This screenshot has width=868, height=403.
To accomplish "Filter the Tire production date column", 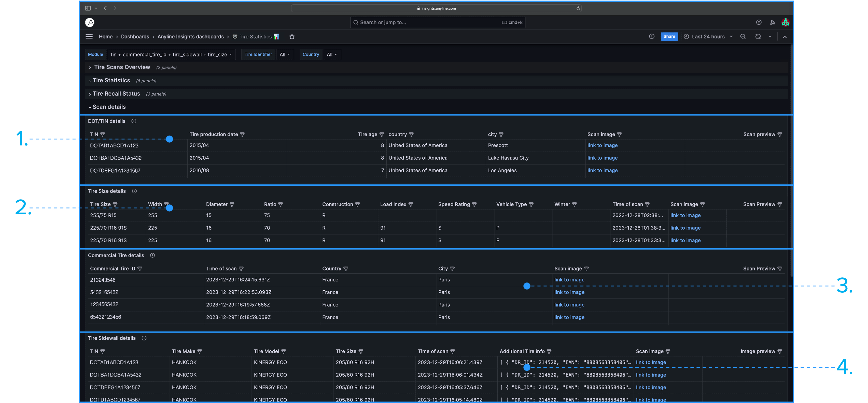I will pyautogui.click(x=242, y=135).
